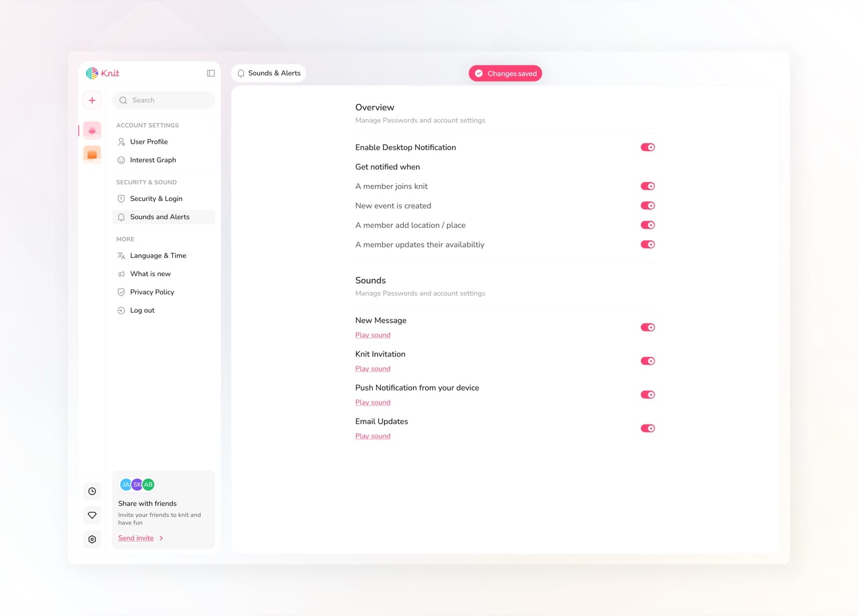
Task: Play sound for Knit Invitation
Action: (373, 369)
